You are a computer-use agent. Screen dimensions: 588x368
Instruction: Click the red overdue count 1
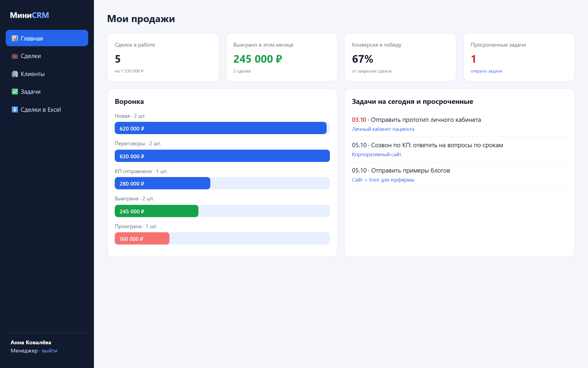coord(473,59)
